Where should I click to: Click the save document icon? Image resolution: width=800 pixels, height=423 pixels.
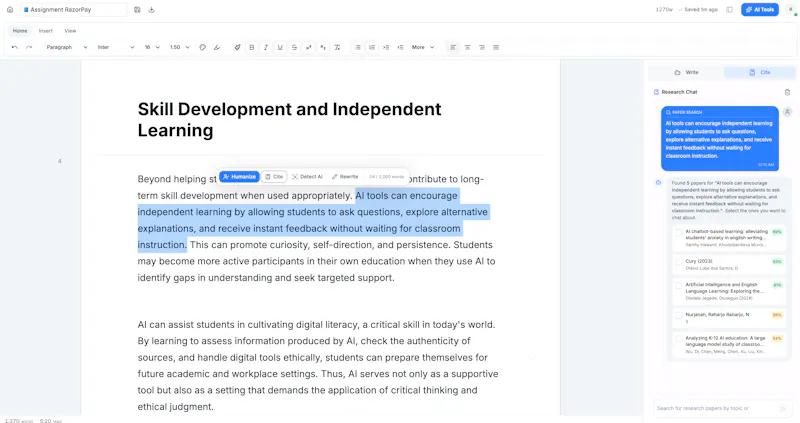pos(137,10)
